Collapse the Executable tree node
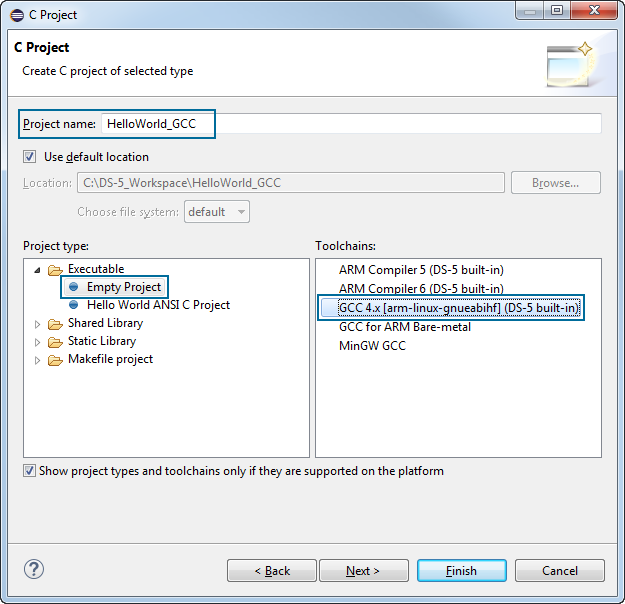The height and width of the screenshot is (604, 625). 38,270
